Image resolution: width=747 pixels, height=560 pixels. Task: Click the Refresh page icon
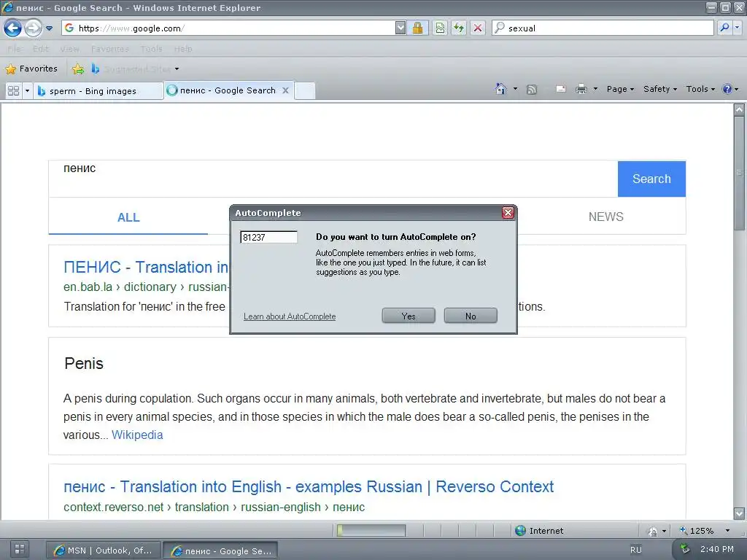coord(459,28)
